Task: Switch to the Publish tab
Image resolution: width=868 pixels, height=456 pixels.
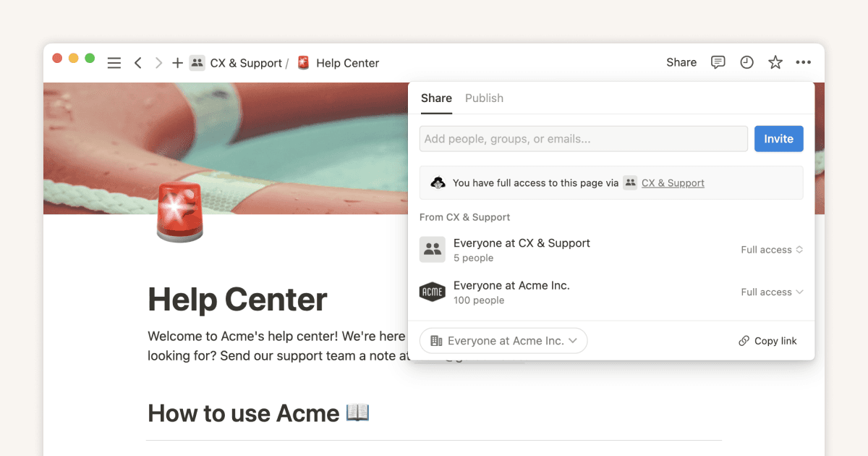Action: click(484, 98)
